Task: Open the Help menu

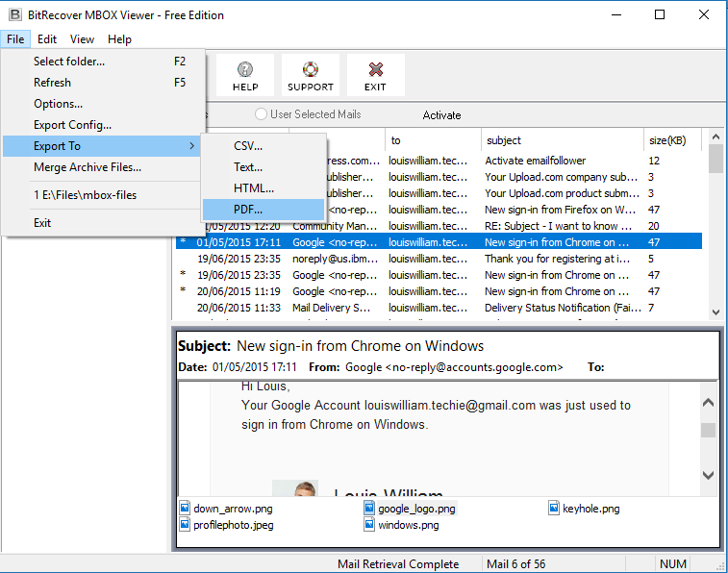Action: click(119, 39)
